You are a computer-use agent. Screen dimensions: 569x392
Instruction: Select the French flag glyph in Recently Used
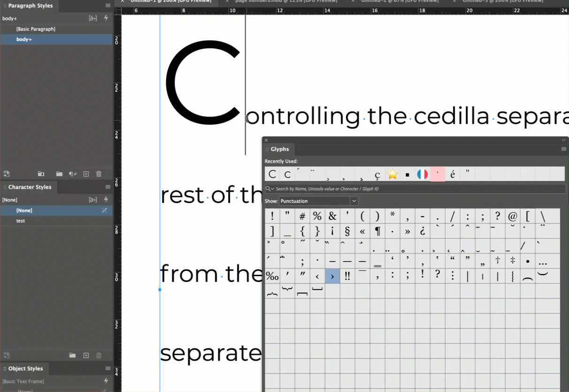coord(423,174)
